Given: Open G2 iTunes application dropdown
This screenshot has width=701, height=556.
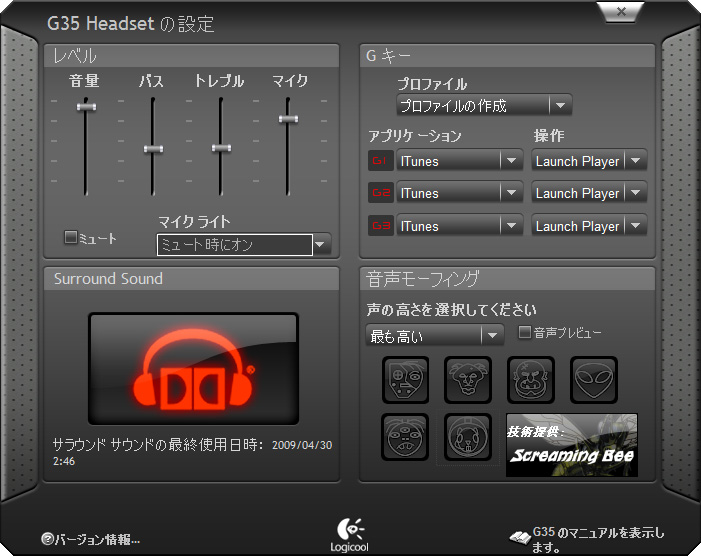Looking at the screenshot, I should [460, 193].
